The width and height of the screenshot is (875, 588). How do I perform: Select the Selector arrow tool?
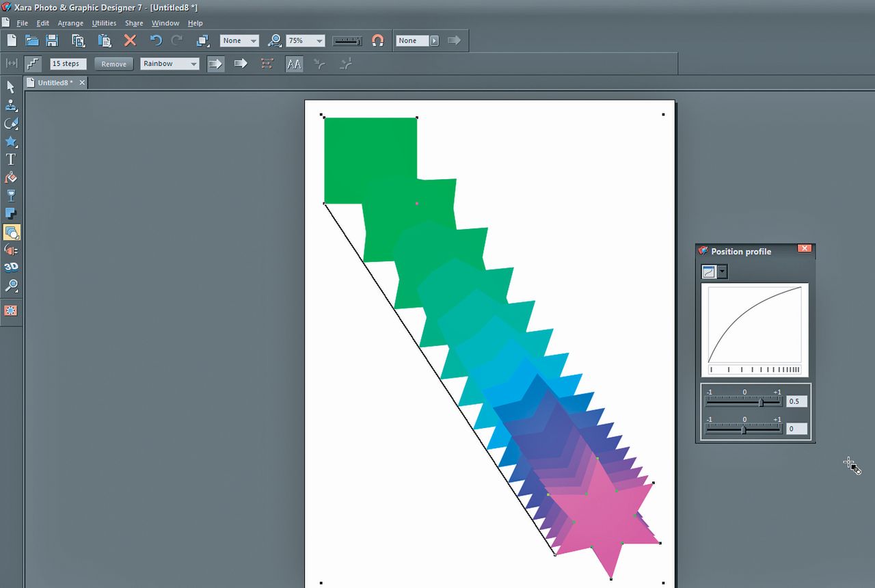click(11, 88)
